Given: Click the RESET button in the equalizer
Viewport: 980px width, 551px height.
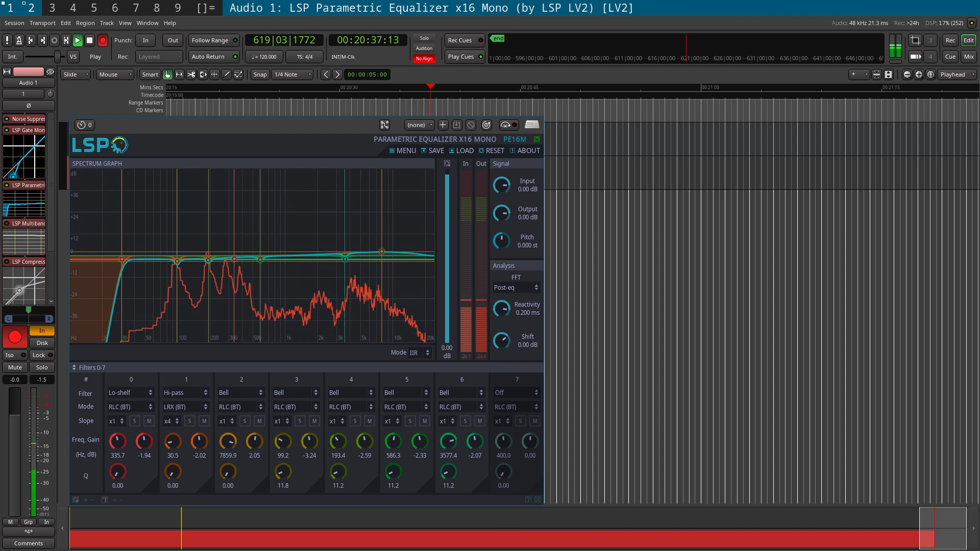Looking at the screenshot, I should tap(495, 150).
